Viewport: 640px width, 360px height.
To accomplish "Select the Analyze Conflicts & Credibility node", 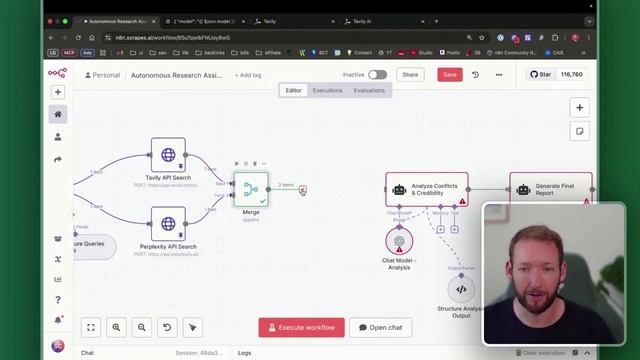I will point(427,189).
